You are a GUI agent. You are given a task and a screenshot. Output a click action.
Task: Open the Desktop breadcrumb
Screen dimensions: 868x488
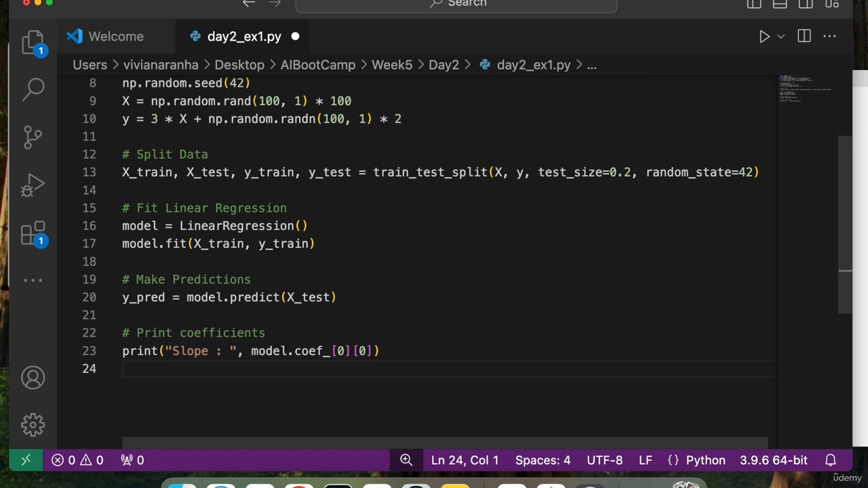click(239, 65)
